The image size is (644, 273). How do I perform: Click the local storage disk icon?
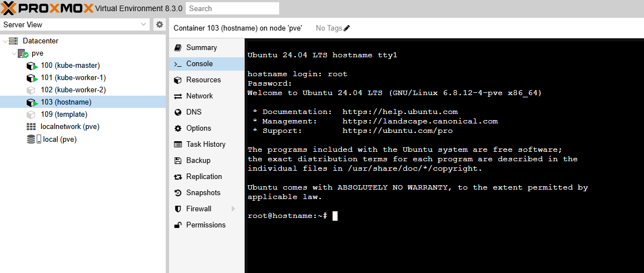point(34,139)
